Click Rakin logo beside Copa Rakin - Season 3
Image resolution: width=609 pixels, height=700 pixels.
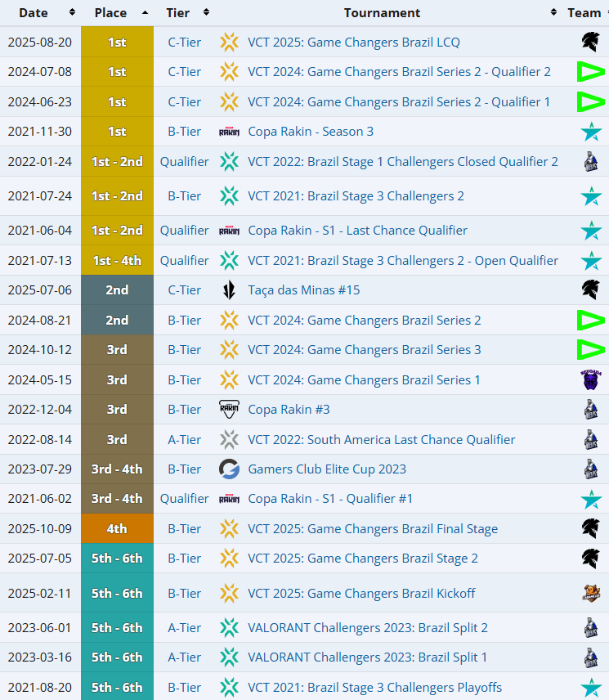230,132
